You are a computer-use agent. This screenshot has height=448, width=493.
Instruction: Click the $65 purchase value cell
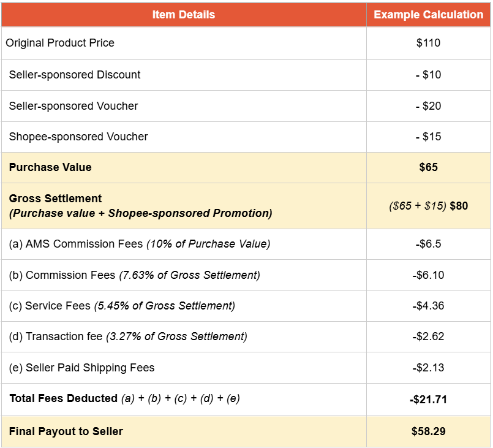(428, 167)
